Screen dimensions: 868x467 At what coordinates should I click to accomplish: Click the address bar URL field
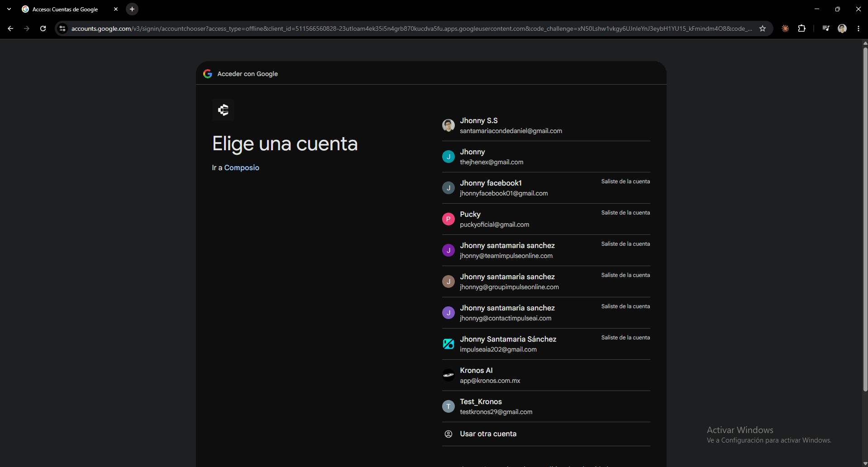coord(411,29)
